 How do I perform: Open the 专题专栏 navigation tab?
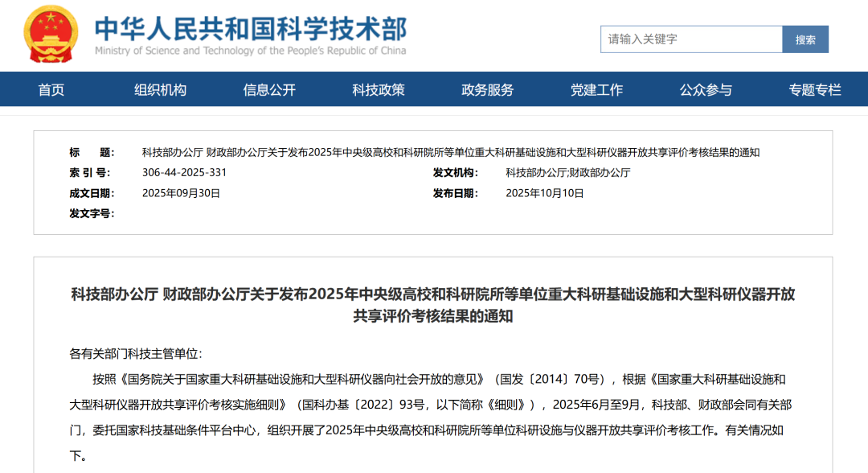814,89
